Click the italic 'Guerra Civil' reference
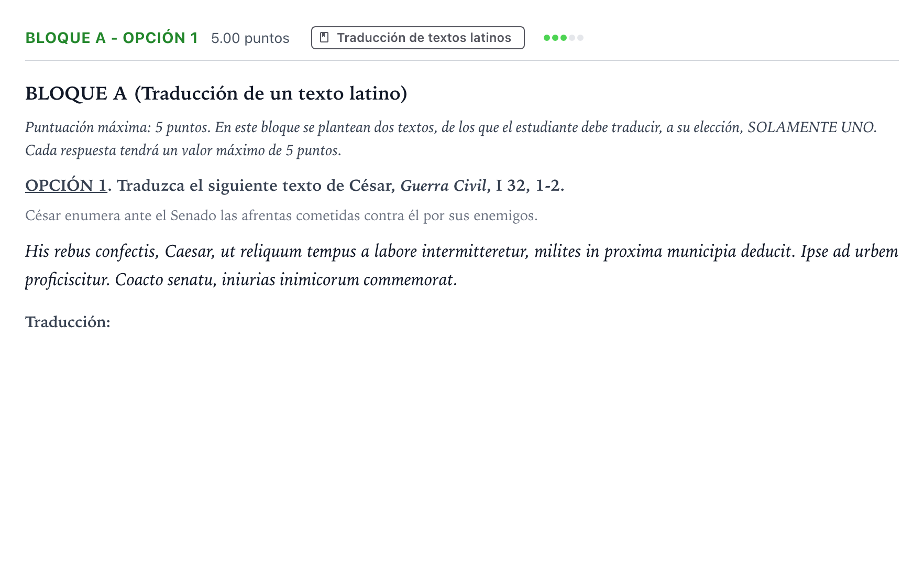 [x=444, y=186]
